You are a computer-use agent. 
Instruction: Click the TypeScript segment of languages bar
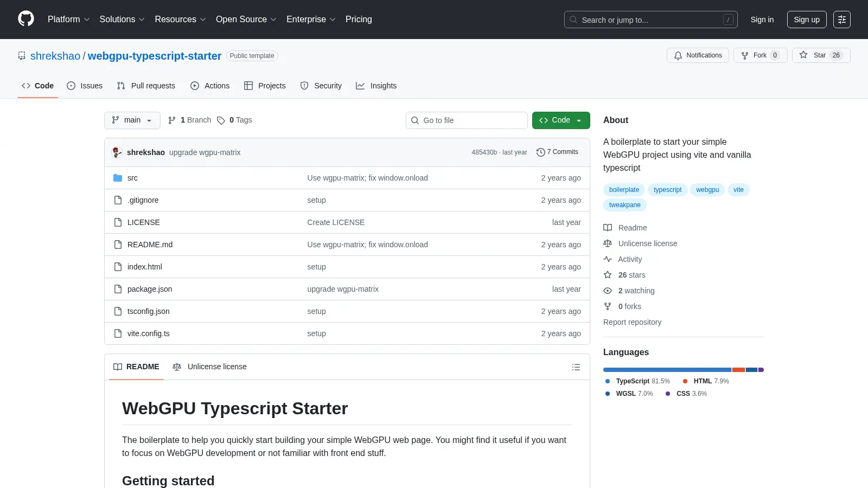pyautogui.click(x=667, y=370)
